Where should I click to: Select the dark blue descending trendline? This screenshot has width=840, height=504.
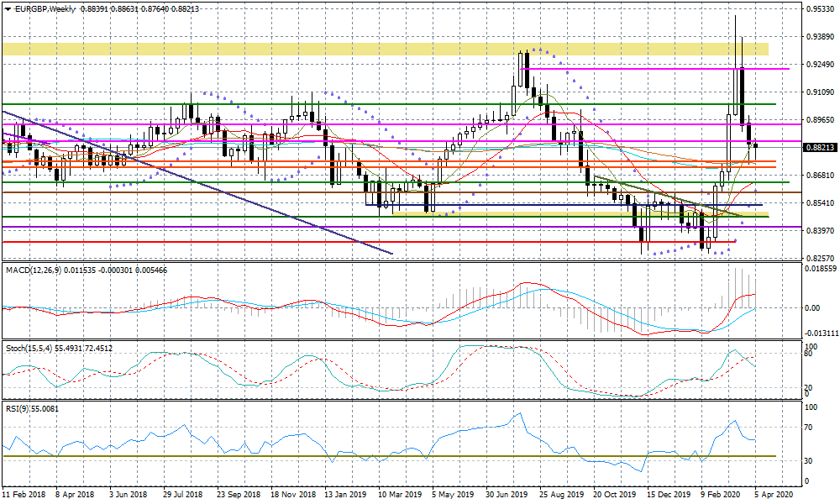[x=197, y=182]
